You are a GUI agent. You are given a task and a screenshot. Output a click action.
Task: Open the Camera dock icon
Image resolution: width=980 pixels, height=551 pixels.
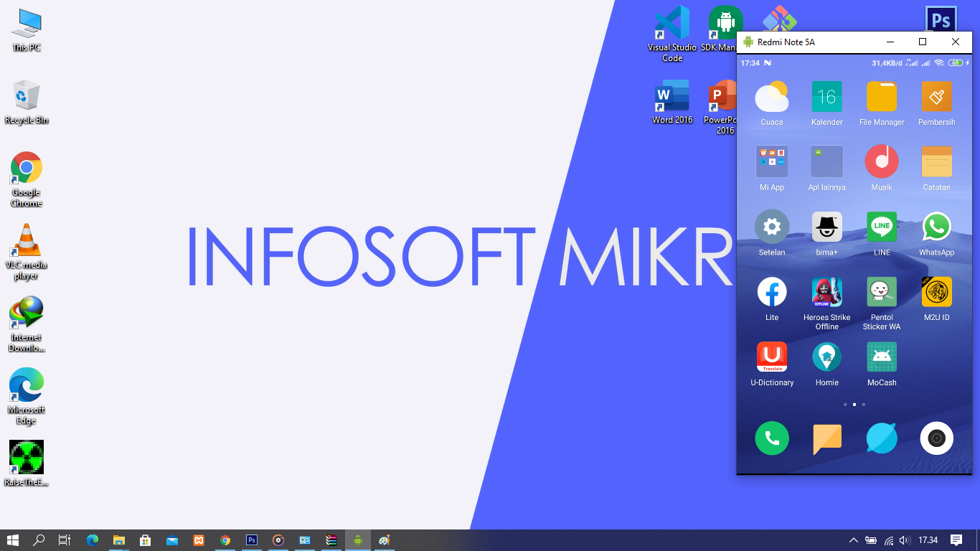(936, 438)
